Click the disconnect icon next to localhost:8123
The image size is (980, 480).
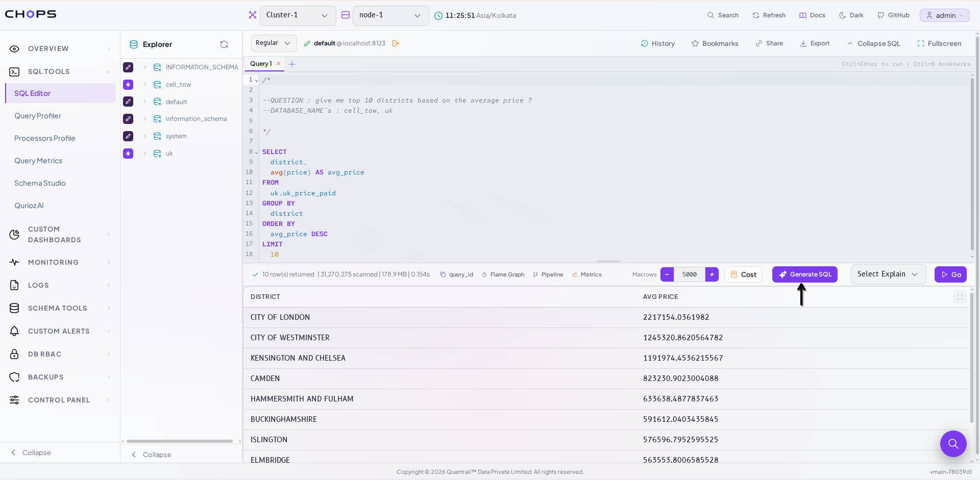[395, 43]
